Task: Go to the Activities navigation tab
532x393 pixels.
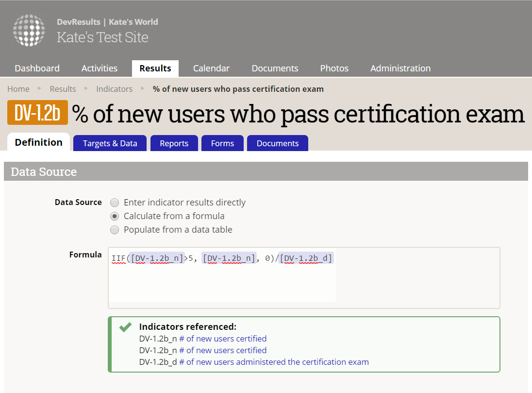Action: click(x=100, y=68)
